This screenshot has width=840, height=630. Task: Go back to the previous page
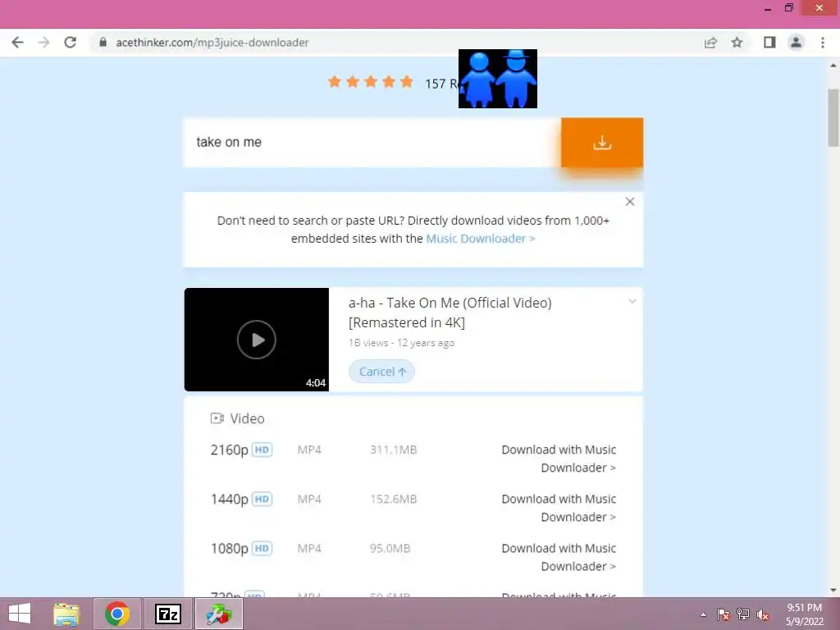[x=18, y=43]
